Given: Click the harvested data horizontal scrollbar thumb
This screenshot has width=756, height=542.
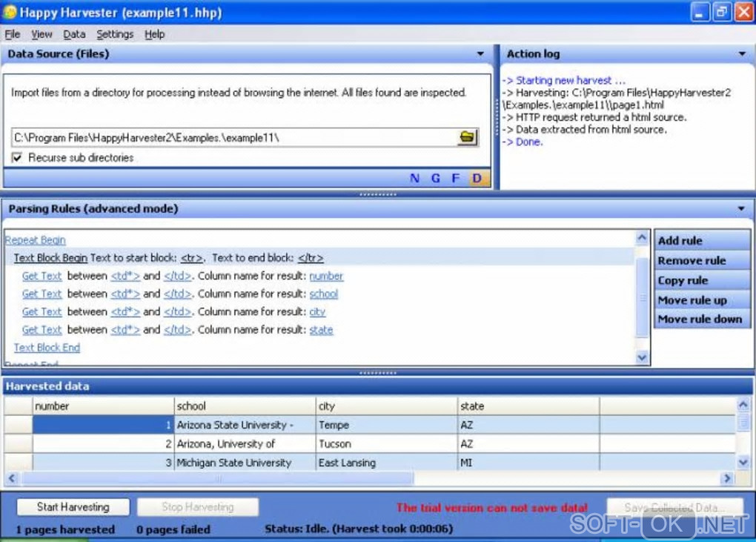Looking at the screenshot, I should point(217,478).
